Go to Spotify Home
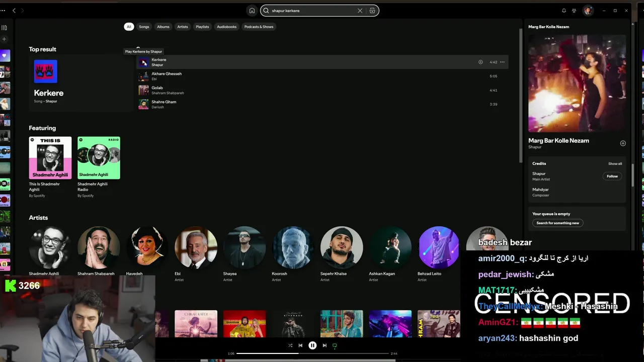The width and height of the screenshot is (644, 362). (x=252, y=11)
